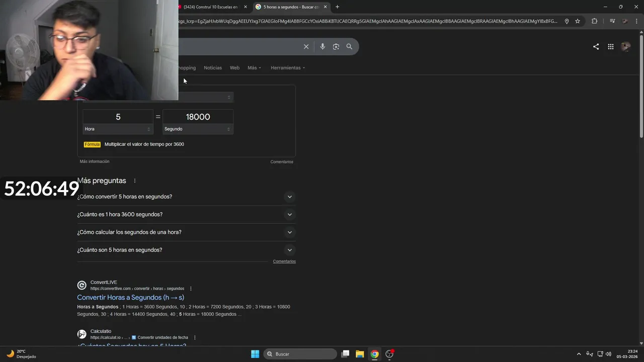
Task: Open the Segundo unit dropdown
Action: point(198,129)
